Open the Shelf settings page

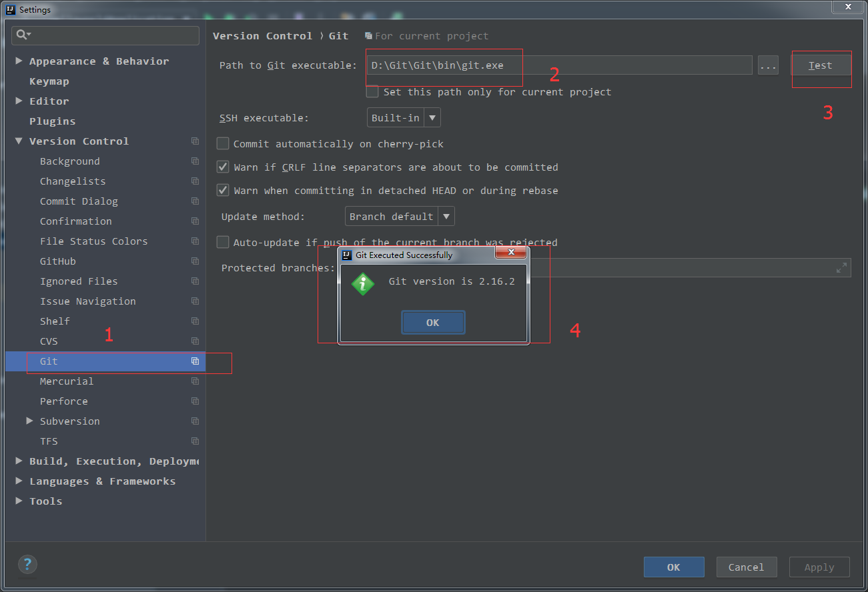click(55, 321)
